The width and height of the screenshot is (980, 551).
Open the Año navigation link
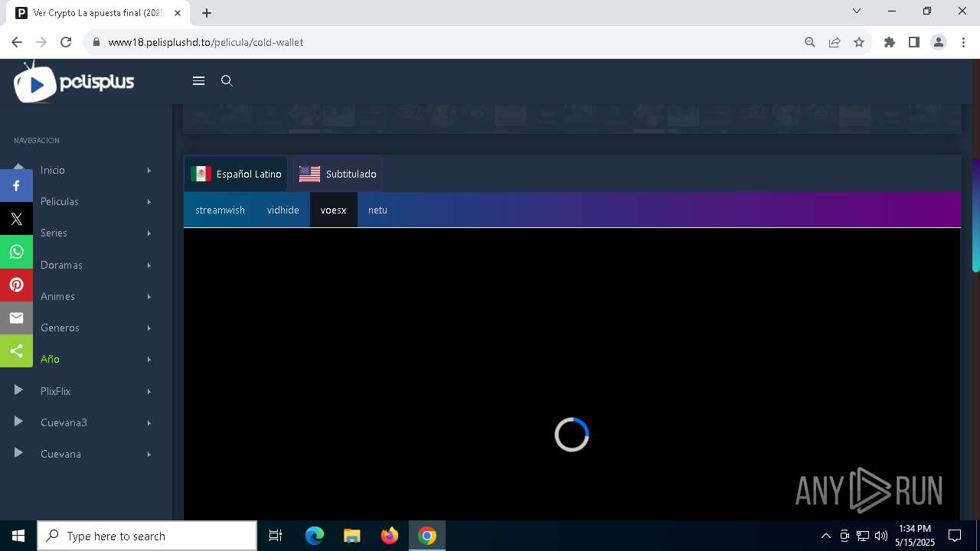tap(50, 359)
